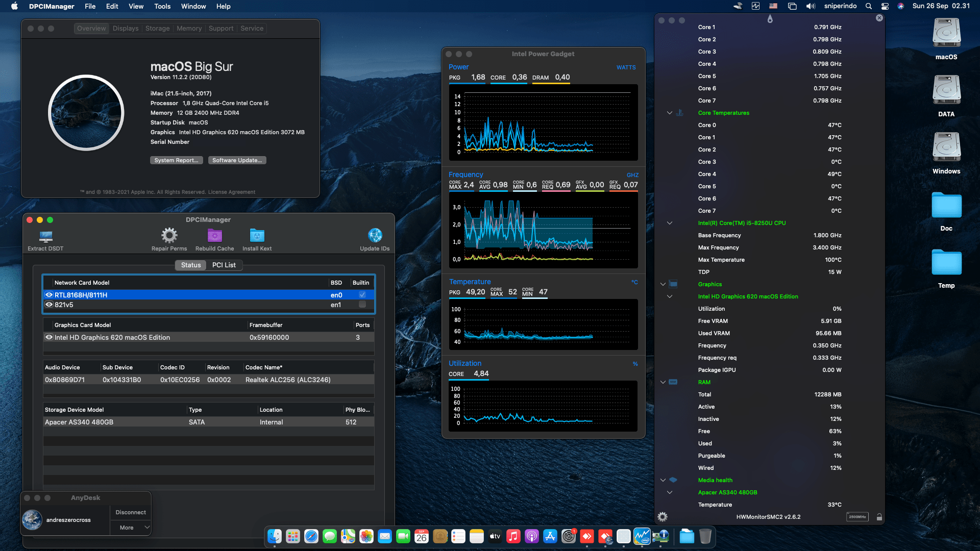Open Apple TV from the Dock
Viewport: 980px width, 551px height.
495,536
